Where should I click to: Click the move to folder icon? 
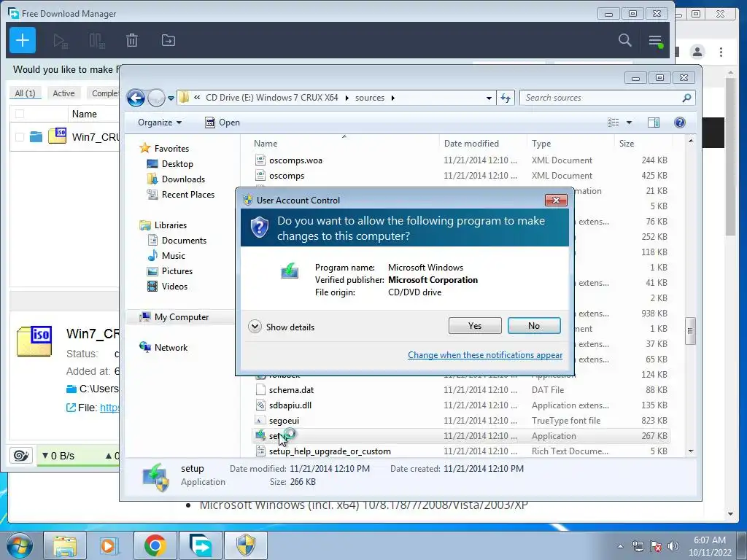tap(169, 41)
